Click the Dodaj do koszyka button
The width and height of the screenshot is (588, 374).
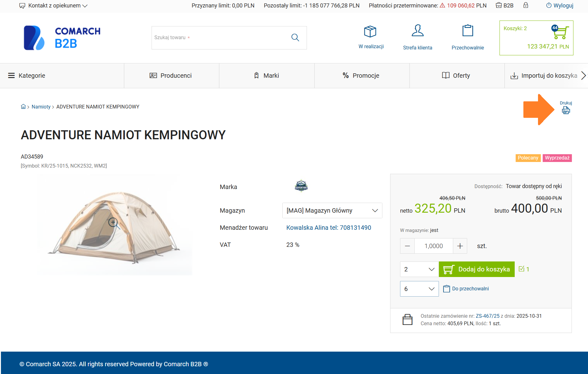click(x=476, y=269)
